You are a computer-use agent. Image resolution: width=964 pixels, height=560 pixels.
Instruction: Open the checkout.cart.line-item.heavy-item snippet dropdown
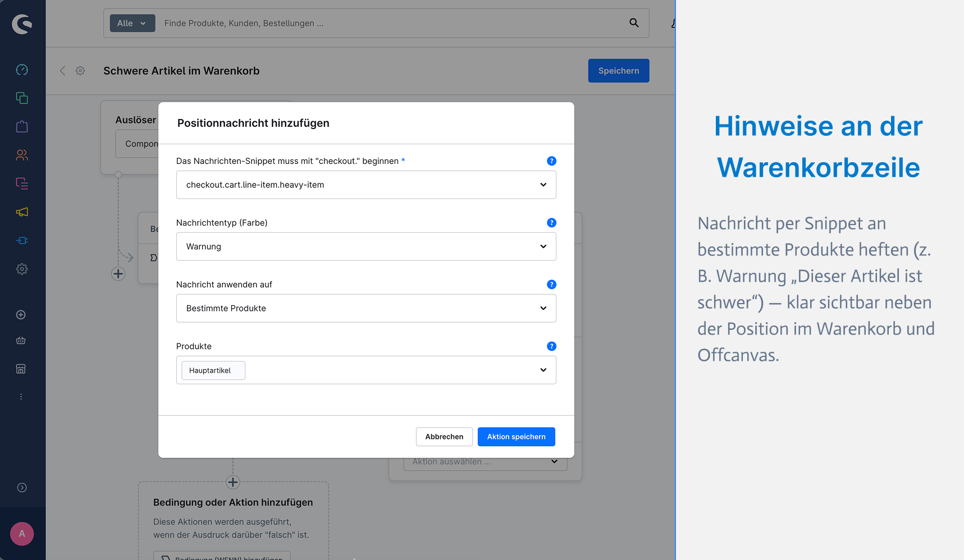pos(366,185)
